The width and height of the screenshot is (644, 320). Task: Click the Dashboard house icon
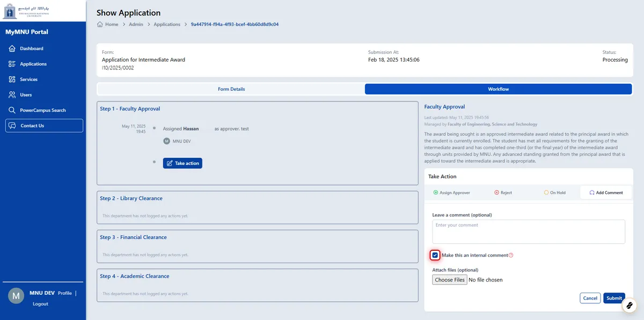point(12,48)
